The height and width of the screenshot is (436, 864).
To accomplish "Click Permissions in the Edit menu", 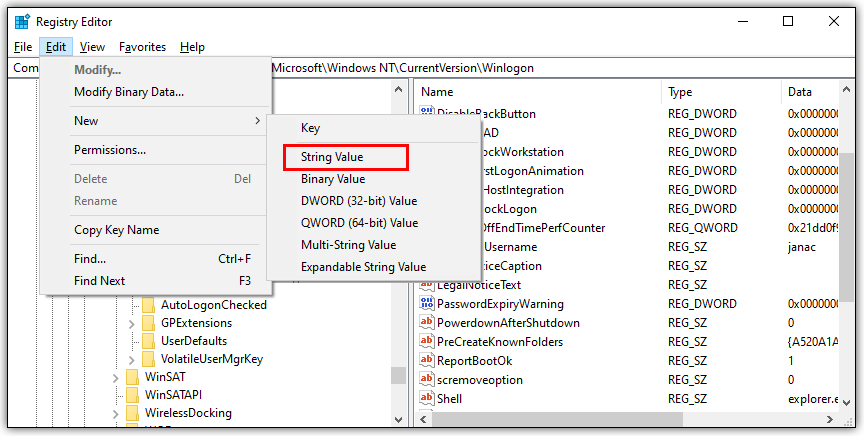I will 110,150.
